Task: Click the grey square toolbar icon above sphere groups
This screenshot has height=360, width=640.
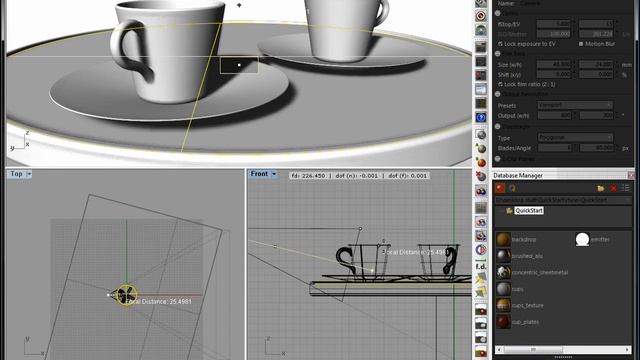Action: 481,208
